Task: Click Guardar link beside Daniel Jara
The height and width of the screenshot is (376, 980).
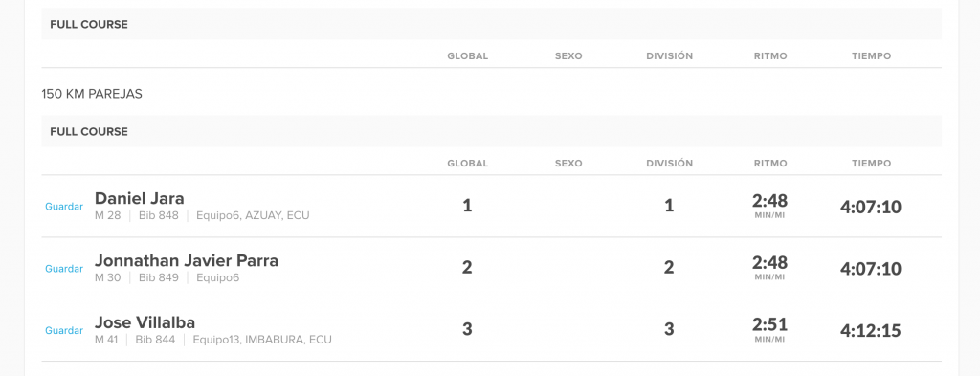Action: pyautogui.click(x=64, y=207)
